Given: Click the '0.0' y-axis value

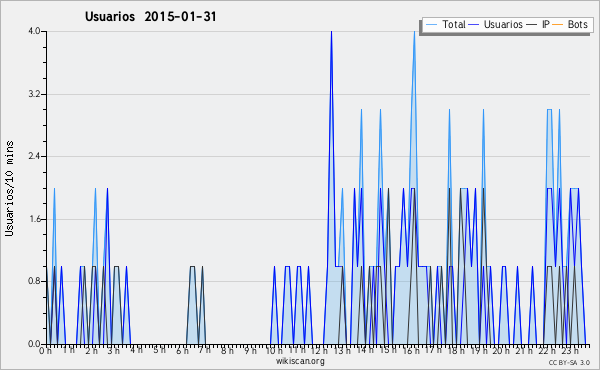Looking at the screenshot, I should coord(34,344).
